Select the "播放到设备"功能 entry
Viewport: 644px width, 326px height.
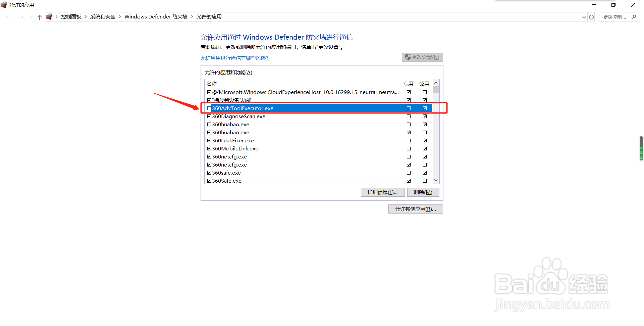click(x=232, y=100)
